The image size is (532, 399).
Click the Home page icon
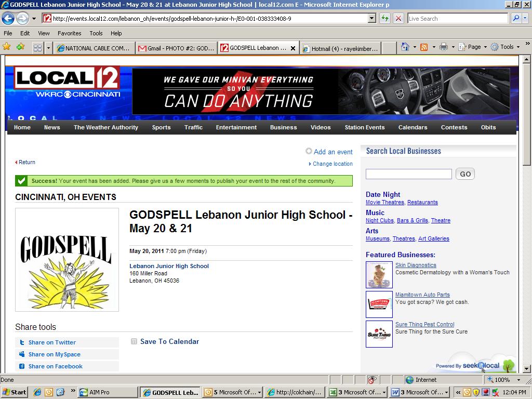(x=405, y=47)
